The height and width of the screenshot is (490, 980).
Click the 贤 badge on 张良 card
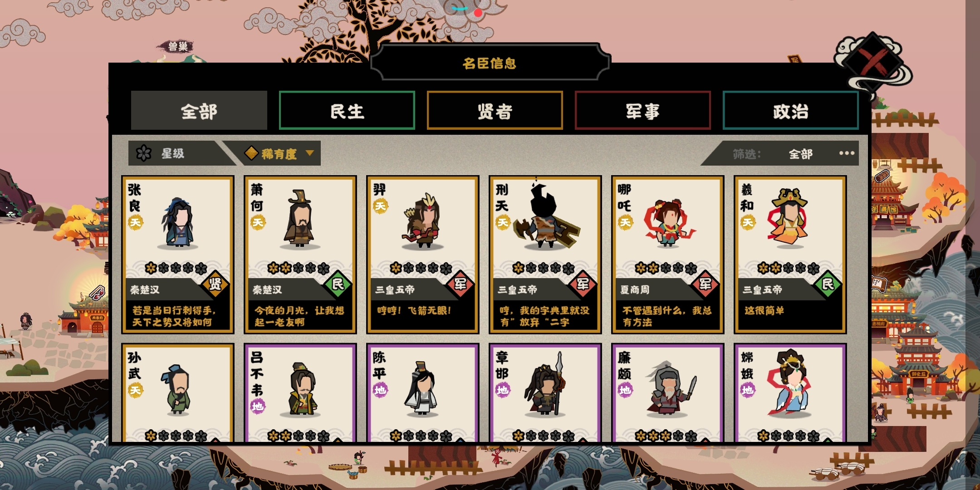[215, 284]
